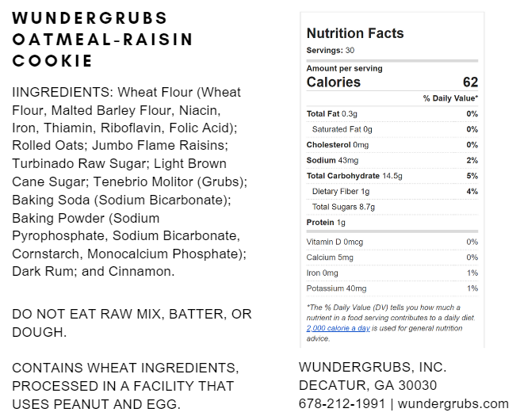Image resolution: width=520 pixels, height=420 pixels.
Task: Select the Calories value 62
Action: (x=470, y=82)
